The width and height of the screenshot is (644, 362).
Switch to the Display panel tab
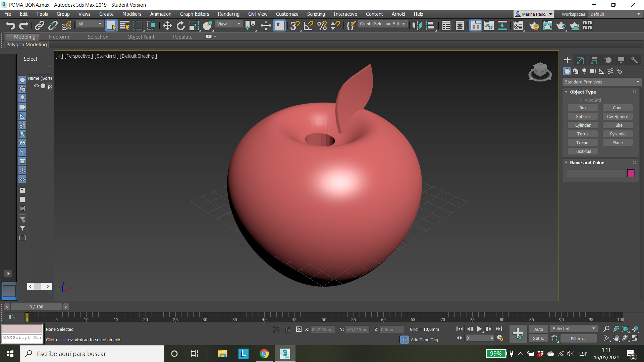(621, 60)
